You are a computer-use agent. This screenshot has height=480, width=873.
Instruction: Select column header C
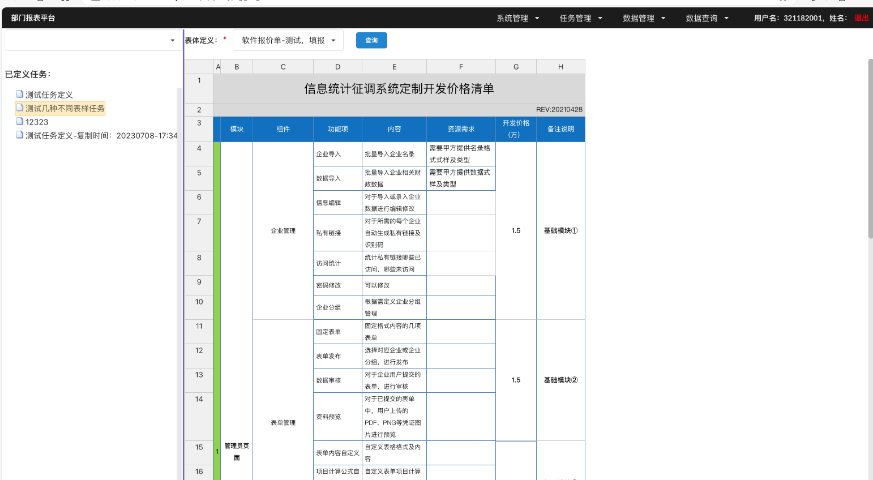tap(283, 67)
